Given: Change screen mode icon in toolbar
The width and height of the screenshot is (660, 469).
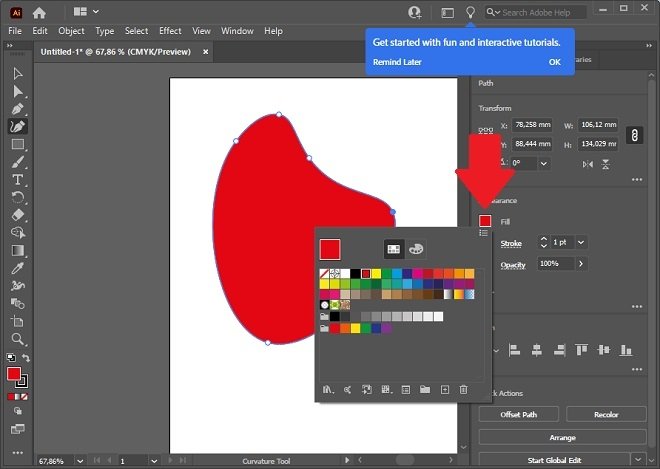Looking at the screenshot, I should point(18,429).
